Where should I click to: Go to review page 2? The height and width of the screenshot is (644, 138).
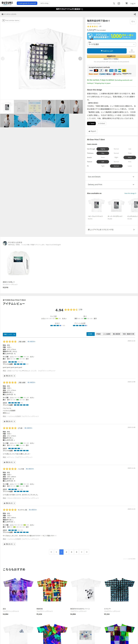[66, 552]
